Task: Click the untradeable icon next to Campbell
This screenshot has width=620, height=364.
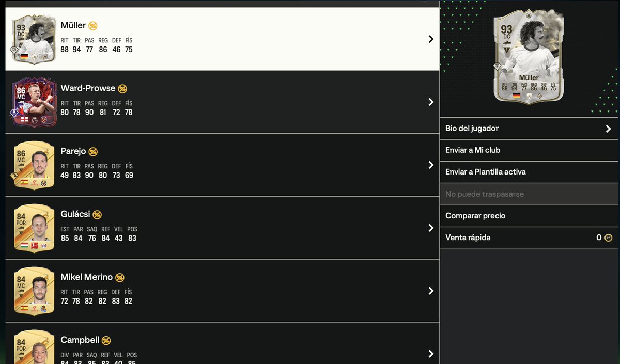Action: click(x=106, y=341)
